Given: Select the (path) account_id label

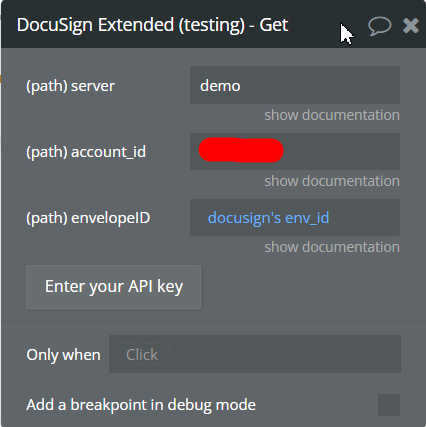Looking at the screenshot, I should pos(86,152).
